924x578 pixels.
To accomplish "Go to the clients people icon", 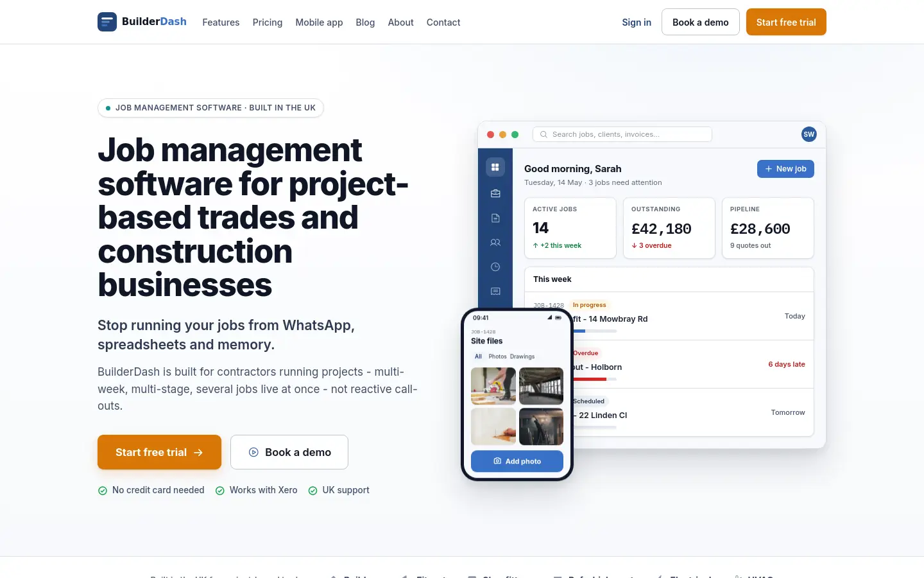I will click(495, 243).
